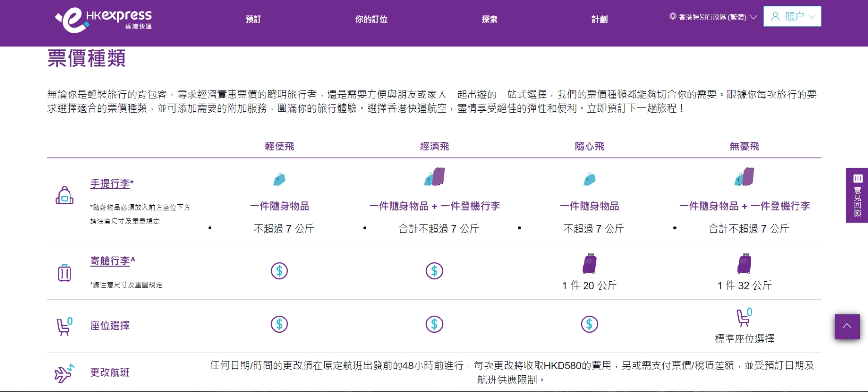Click the dollar icon for 隨心飛 seat selection
868x392 pixels.
point(589,324)
